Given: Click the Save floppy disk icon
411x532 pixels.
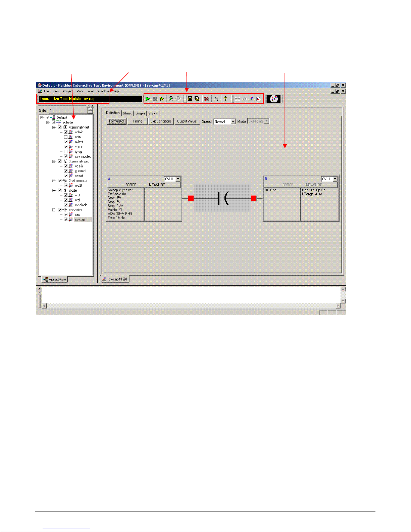Looking at the screenshot, I should [x=190, y=99].
